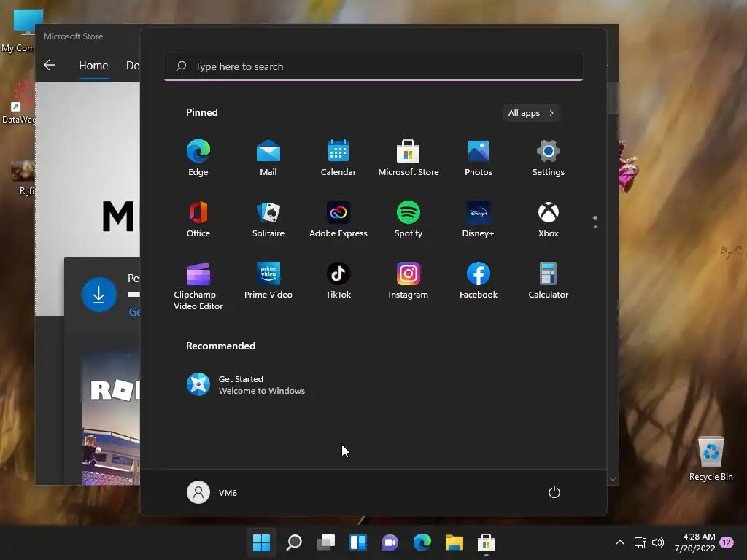
Task: Select the R.jfif desktop file
Action: click(24, 178)
